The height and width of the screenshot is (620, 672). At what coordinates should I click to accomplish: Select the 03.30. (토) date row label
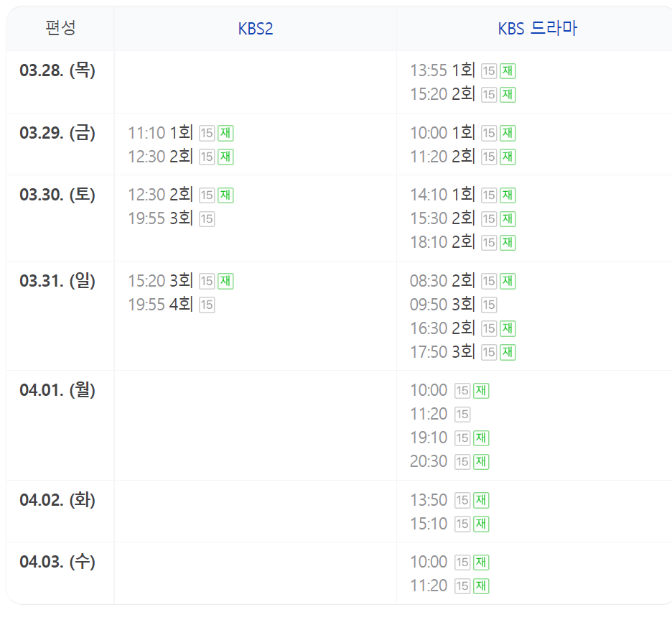57,195
